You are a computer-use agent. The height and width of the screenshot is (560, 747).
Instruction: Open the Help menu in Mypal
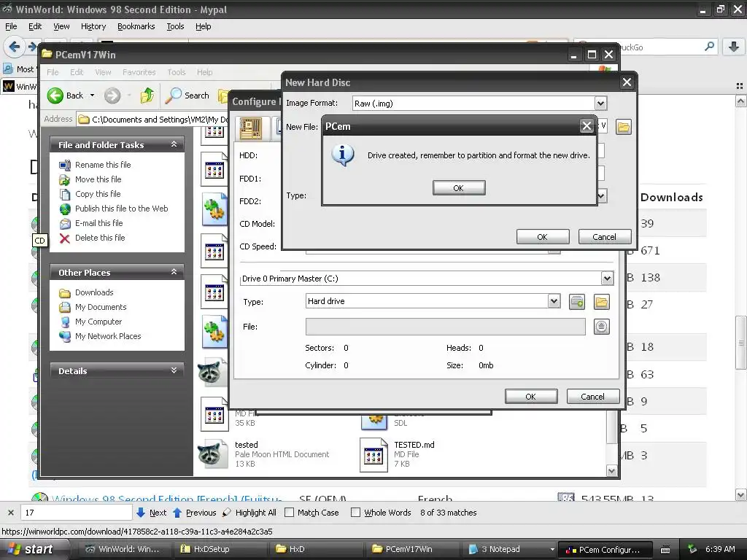[x=203, y=26]
